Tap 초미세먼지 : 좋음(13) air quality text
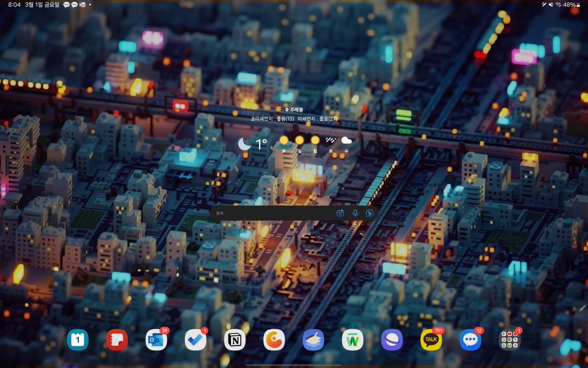This screenshot has width=588, height=368. pyautogui.click(x=272, y=119)
